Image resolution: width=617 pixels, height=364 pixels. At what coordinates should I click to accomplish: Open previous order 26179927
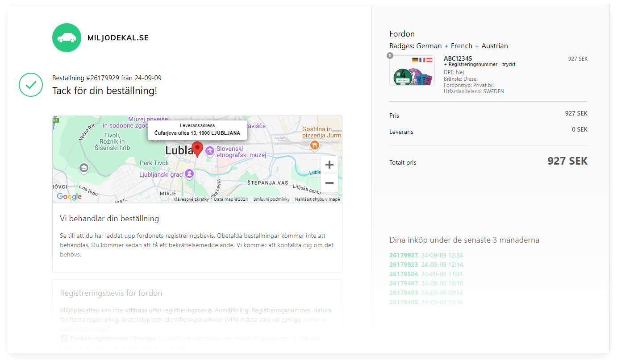[404, 255]
